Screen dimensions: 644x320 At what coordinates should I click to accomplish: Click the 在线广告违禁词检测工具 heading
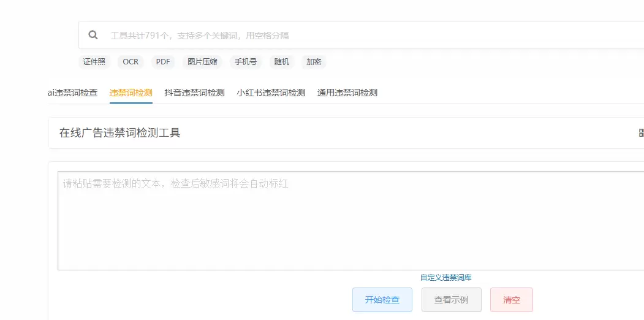click(x=120, y=133)
